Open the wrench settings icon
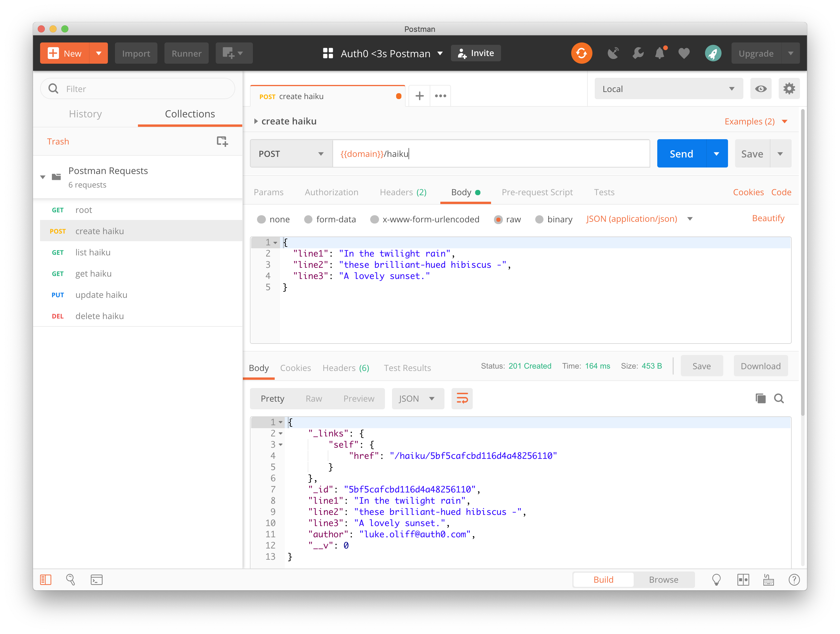 click(638, 53)
